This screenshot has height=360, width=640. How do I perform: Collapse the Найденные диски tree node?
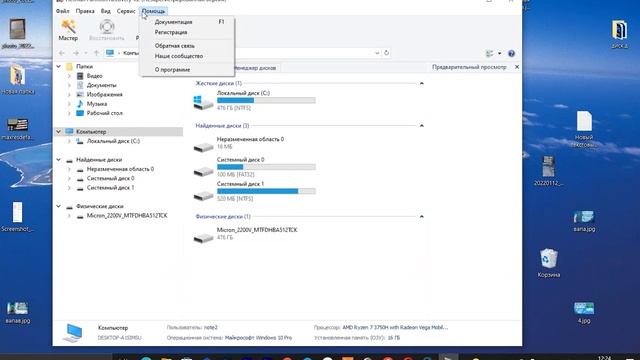click(59, 160)
